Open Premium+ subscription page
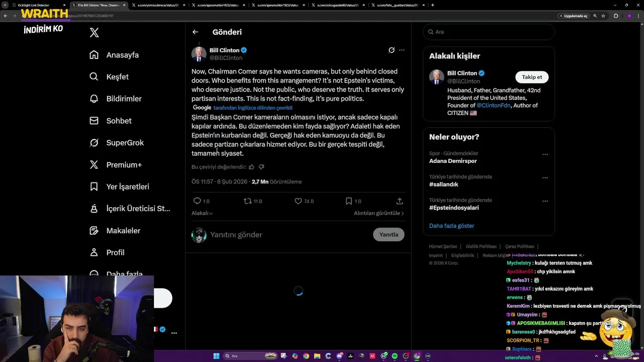Viewport: 644px width, 362px height. click(x=115, y=164)
